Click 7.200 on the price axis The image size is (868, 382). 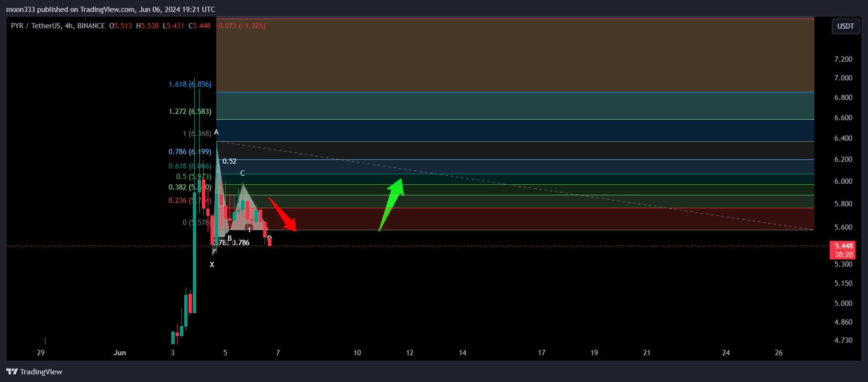click(843, 59)
